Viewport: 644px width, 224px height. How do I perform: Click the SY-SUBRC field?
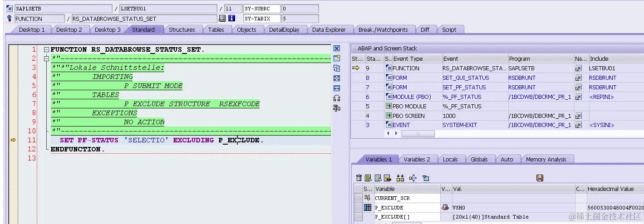(x=262, y=9)
